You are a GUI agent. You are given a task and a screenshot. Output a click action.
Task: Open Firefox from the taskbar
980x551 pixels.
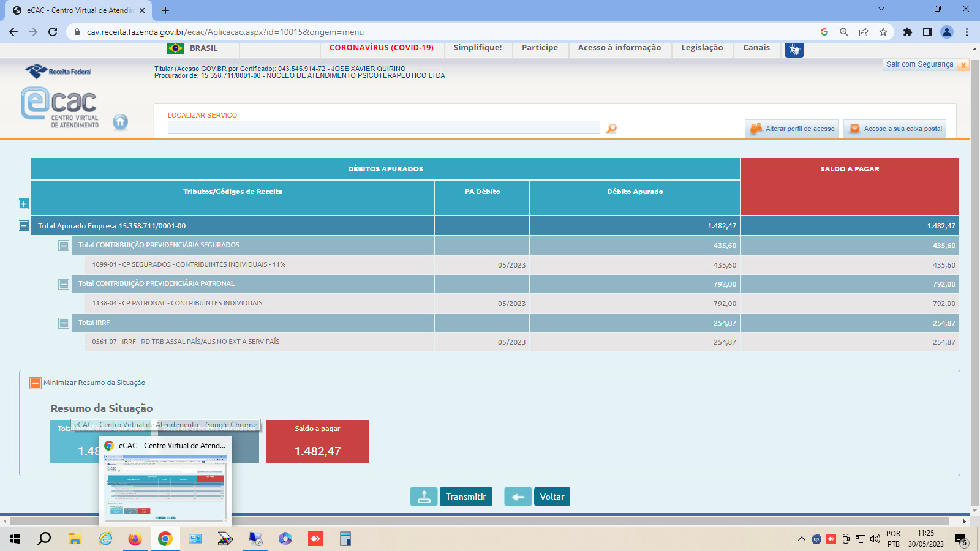pos(135,539)
